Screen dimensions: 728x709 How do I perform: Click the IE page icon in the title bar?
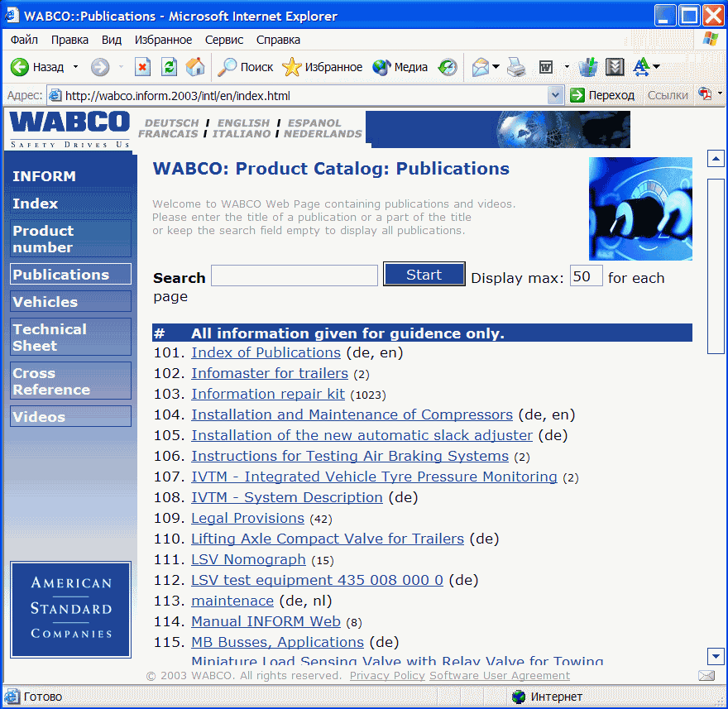tap(12, 15)
